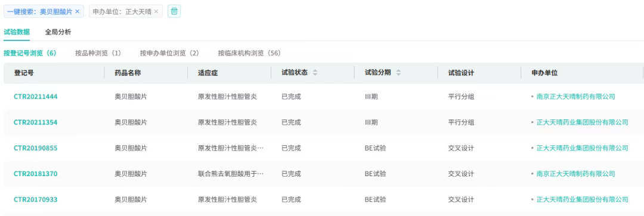Browse by 按申办单位浏览 (2)
The width and height of the screenshot is (644, 216).
(x=169, y=53)
